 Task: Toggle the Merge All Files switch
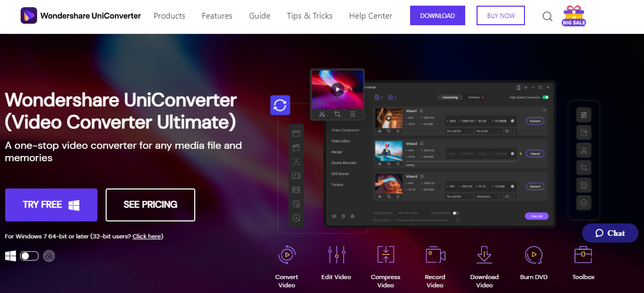click(x=455, y=213)
